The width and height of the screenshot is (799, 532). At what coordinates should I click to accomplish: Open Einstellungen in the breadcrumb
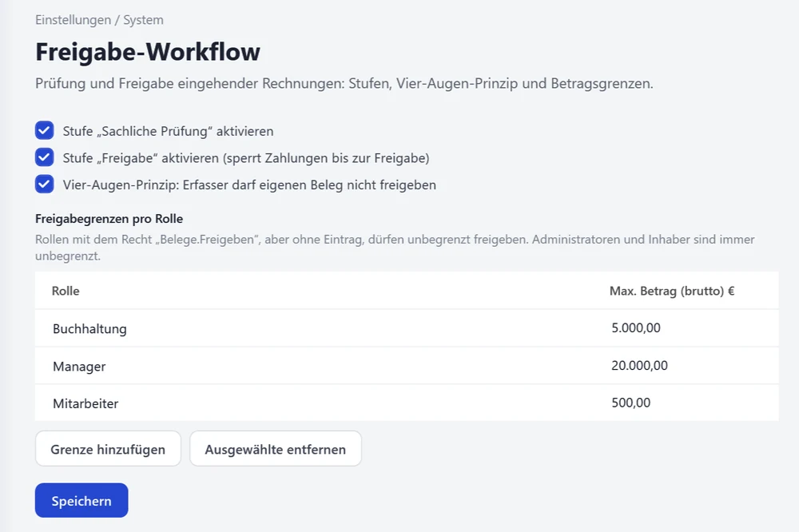coord(73,20)
